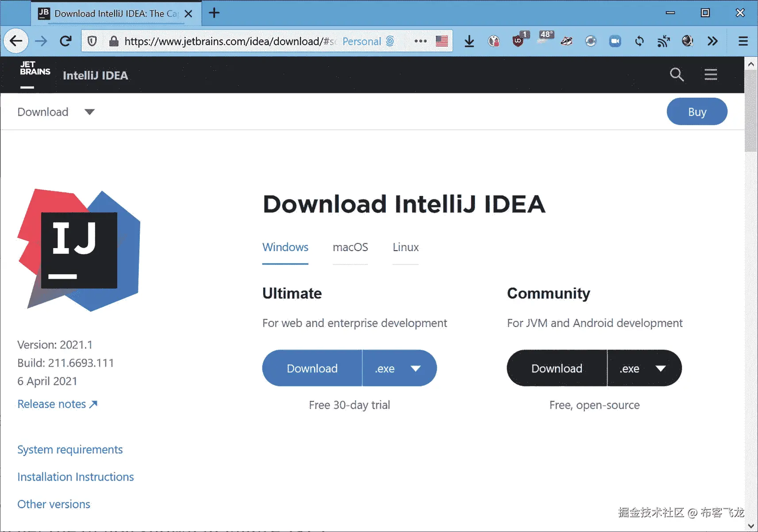
Task: Switch to the macOS tab
Action: pos(350,247)
